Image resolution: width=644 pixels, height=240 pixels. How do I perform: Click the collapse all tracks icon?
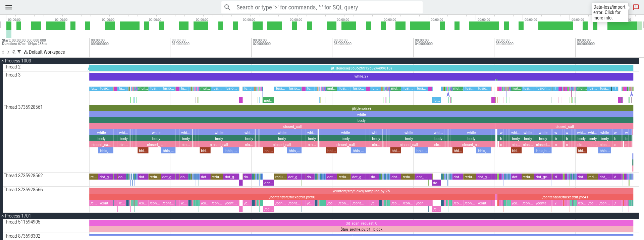coord(8,52)
